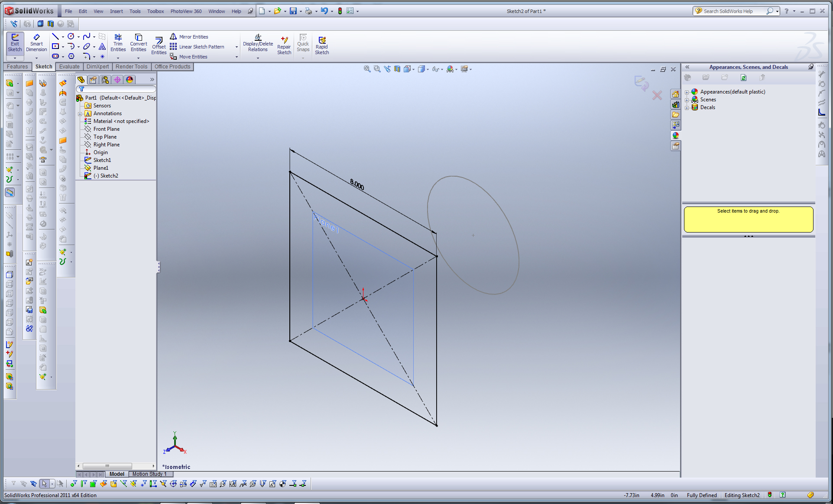Toggle the Filter Vertices selection filter
Image resolution: width=833 pixels, height=504 pixels.
73,484
